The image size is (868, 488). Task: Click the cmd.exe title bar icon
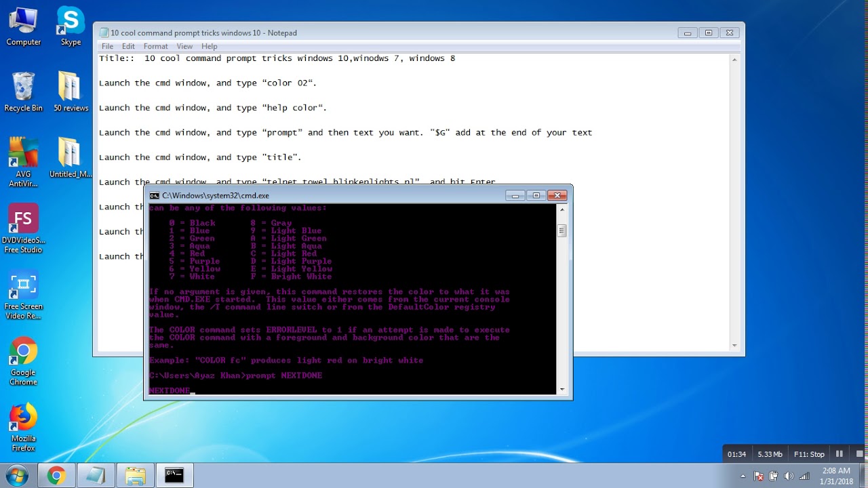click(x=154, y=195)
